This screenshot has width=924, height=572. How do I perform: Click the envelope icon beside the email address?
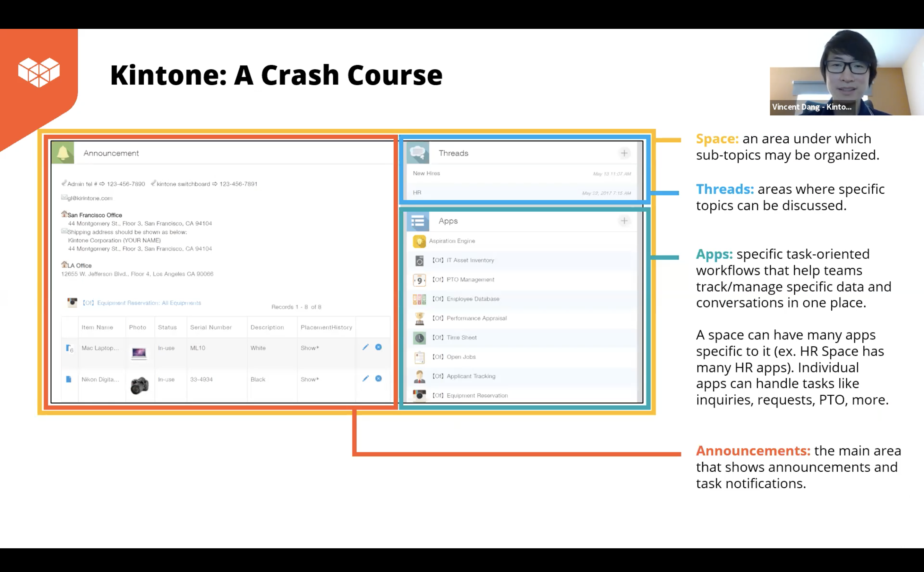[64, 197]
